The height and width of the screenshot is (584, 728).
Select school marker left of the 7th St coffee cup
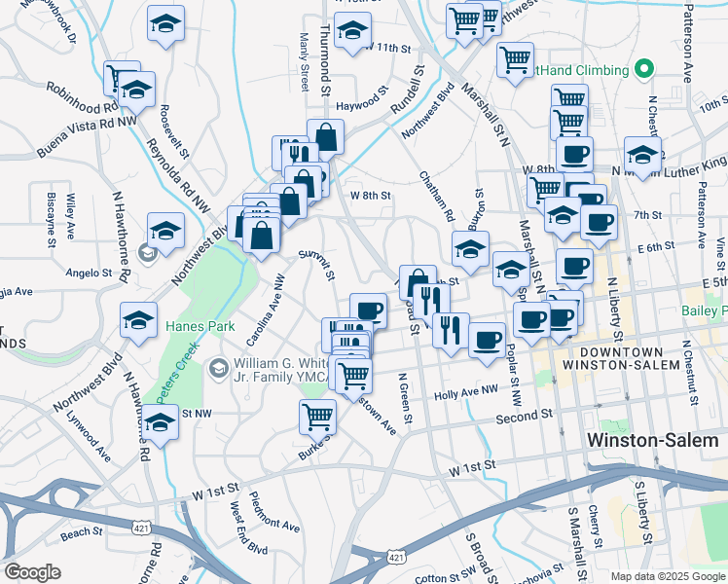click(563, 215)
